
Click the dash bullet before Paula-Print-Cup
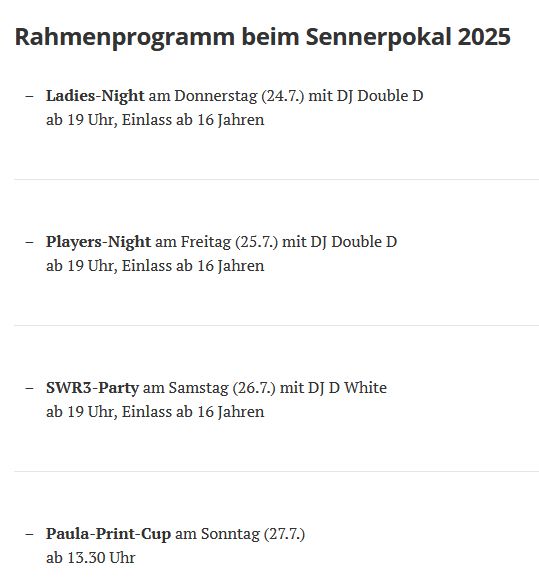point(29,534)
